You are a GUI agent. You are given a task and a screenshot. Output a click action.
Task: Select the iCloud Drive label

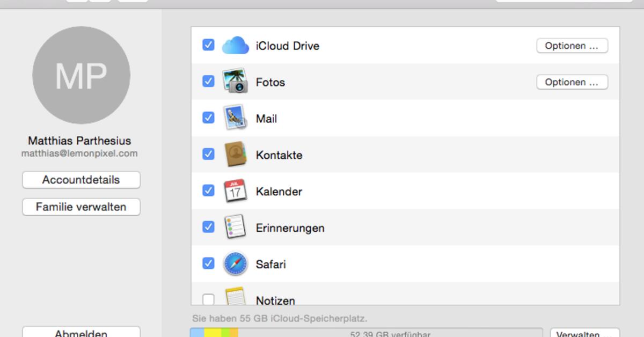[288, 46]
